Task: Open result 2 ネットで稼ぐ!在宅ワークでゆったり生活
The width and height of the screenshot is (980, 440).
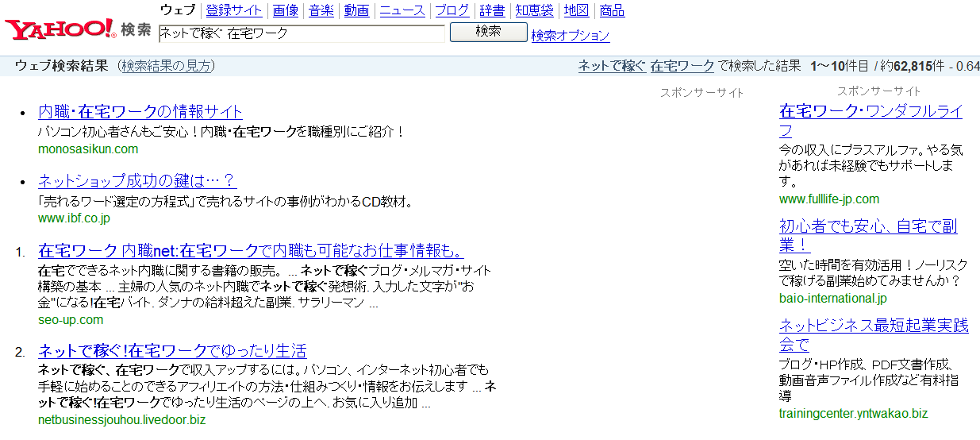Action: [x=172, y=351]
